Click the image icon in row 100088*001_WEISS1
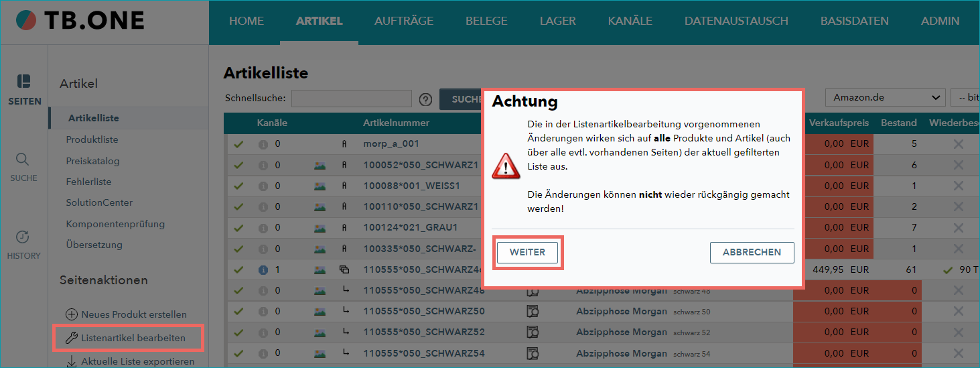Screen dimensions: 980x368 pos(320,186)
